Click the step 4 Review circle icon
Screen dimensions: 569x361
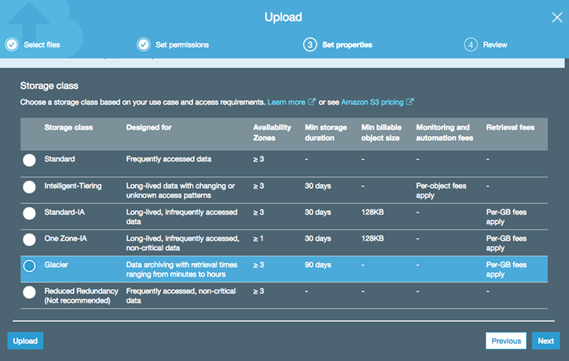(471, 45)
